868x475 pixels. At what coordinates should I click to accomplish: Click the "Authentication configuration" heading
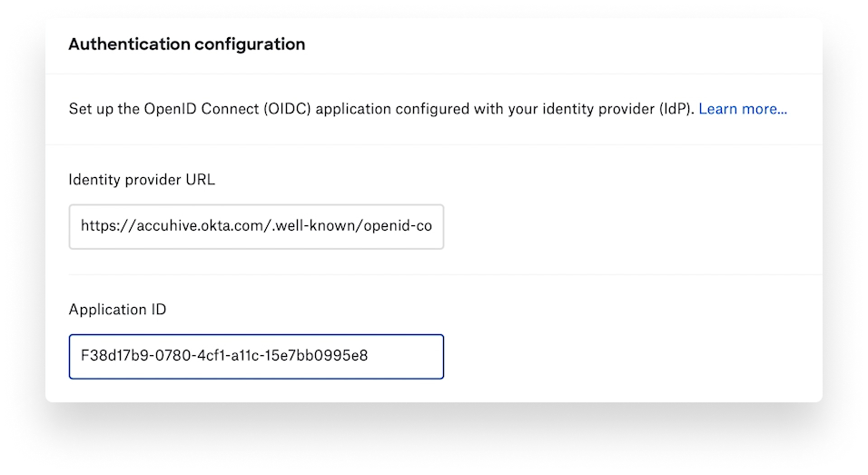click(186, 44)
